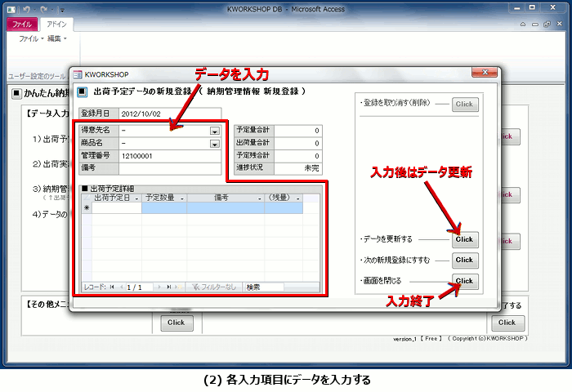Click the 予定残合計 value field

298,156
